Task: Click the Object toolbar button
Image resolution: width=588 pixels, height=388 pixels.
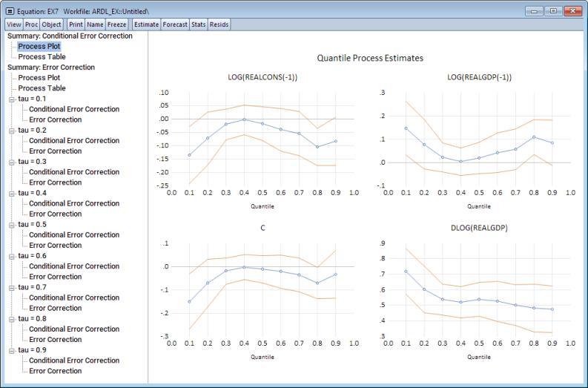Action: (51, 24)
